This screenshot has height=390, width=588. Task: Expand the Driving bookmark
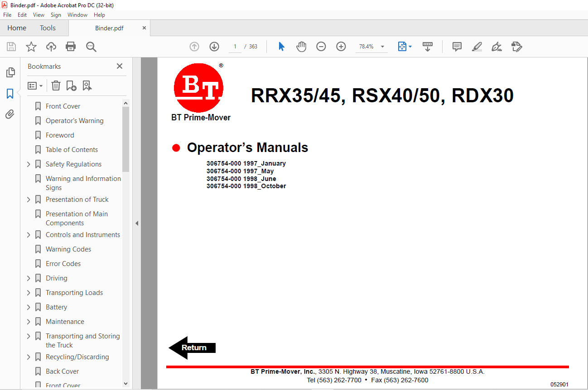(x=29, y=278)
